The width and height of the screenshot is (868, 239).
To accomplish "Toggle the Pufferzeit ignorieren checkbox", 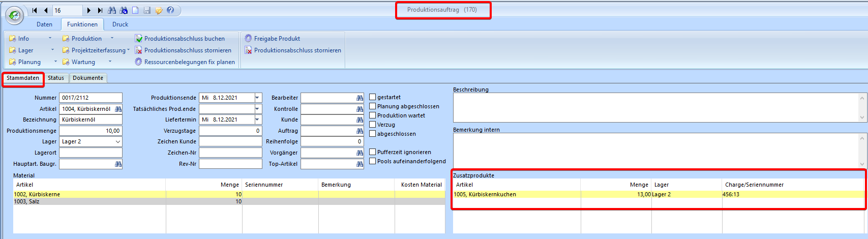I will pyautogui.click(x=373, y=152).
